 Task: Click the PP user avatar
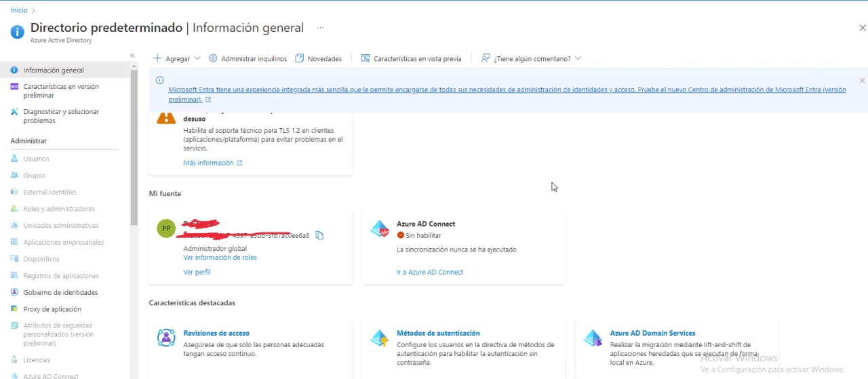coord(166,228)
